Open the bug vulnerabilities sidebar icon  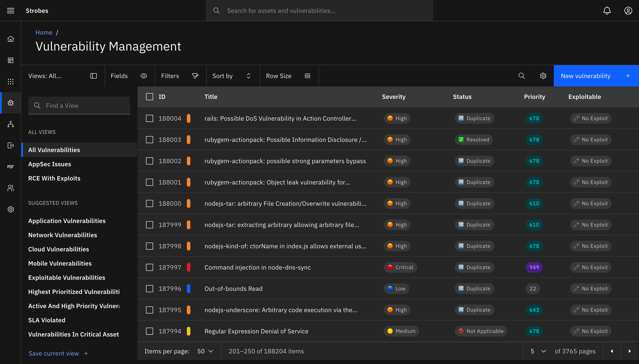[x=10, y=103]
